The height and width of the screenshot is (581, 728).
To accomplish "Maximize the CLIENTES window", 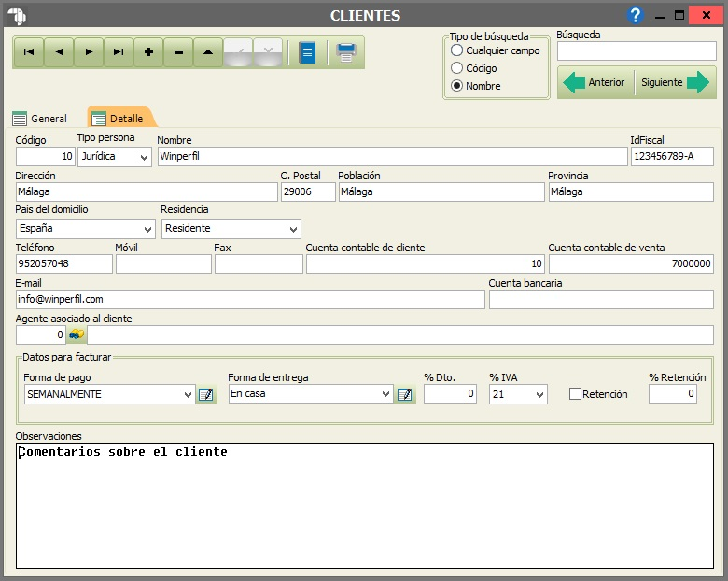I will (679, 15).
